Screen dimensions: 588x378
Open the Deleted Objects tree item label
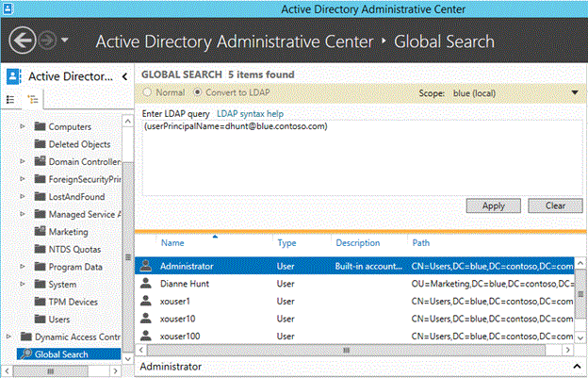(79, 144)
